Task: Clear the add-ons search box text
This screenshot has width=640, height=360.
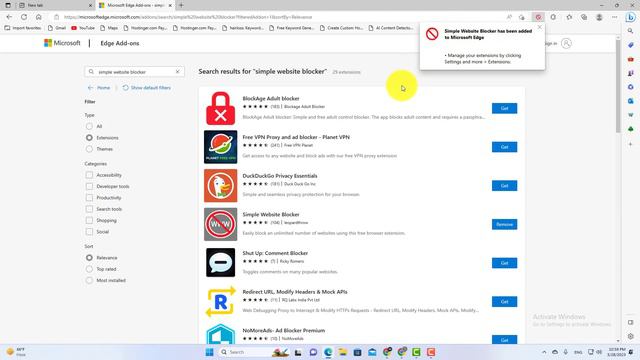Action: 178,72
